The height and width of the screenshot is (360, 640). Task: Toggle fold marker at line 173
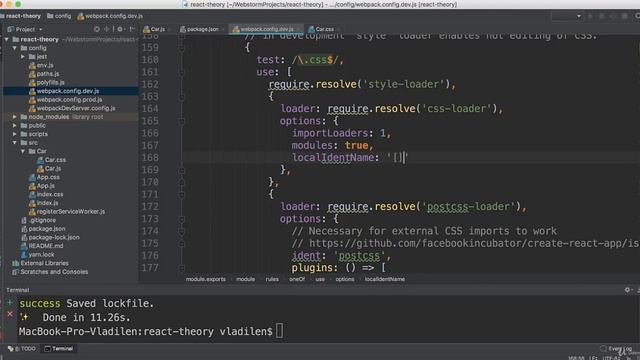[182, 219]
